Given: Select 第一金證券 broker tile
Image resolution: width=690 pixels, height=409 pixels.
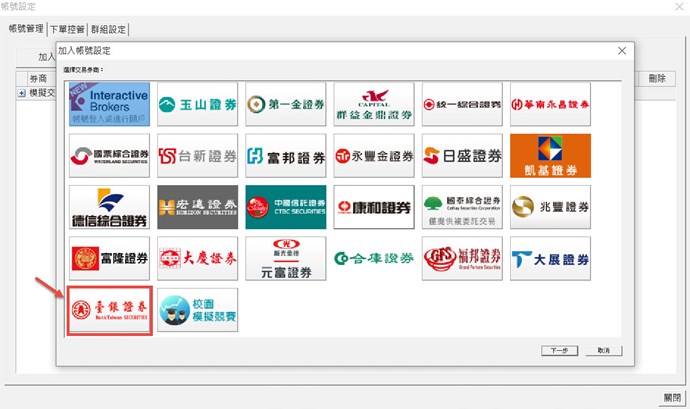Looking at the screenshot, I should point(286,104).
